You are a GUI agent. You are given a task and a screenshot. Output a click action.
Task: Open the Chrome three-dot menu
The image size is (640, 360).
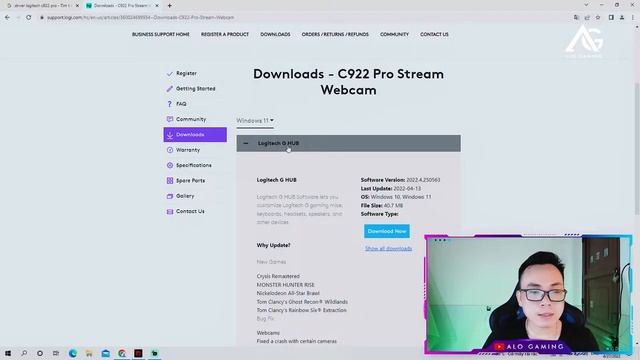pos(633,18)
